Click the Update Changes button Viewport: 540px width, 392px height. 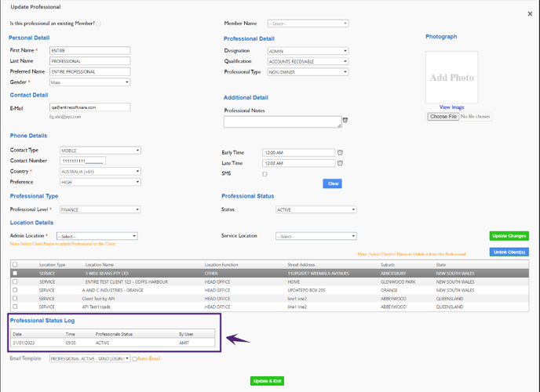[509, 236]
